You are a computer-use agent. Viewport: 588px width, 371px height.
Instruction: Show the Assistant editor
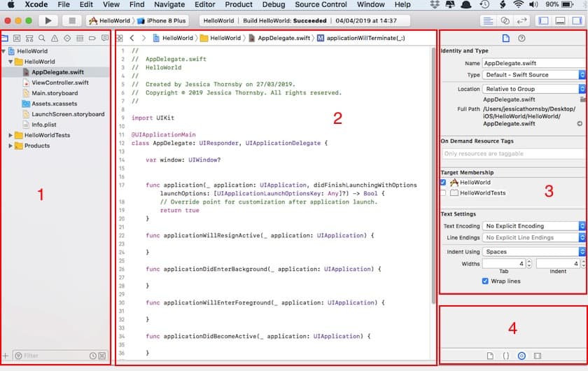tap(505, 20)
